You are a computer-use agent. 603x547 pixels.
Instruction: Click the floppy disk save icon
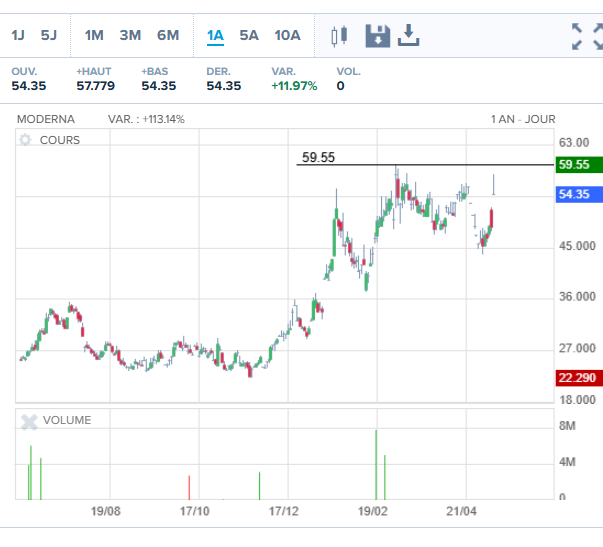pos(377,36)
